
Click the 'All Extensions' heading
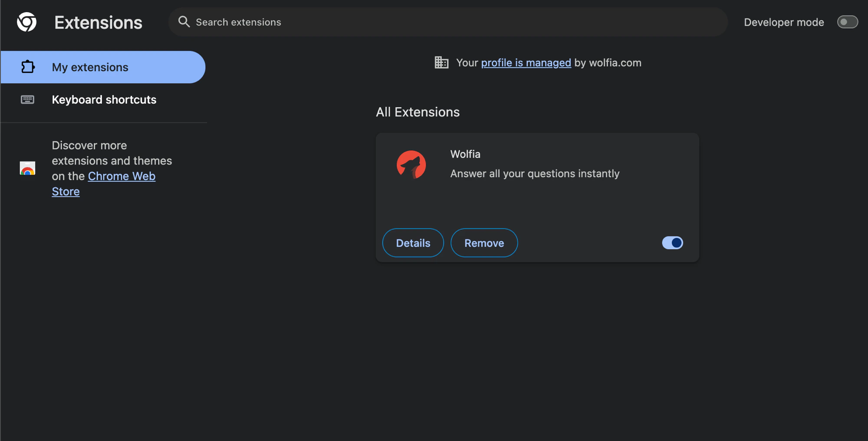[x=418, y=112]
